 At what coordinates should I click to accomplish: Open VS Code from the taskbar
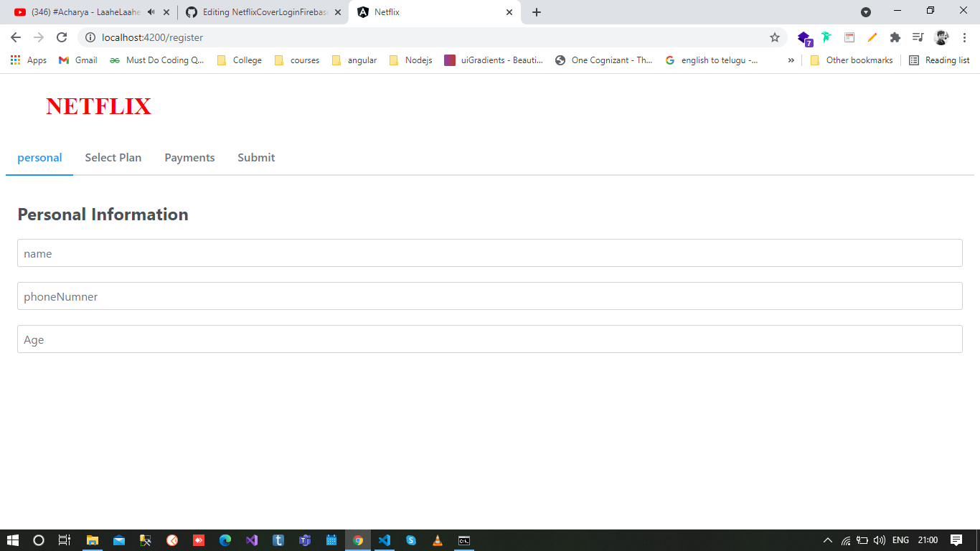384,540
